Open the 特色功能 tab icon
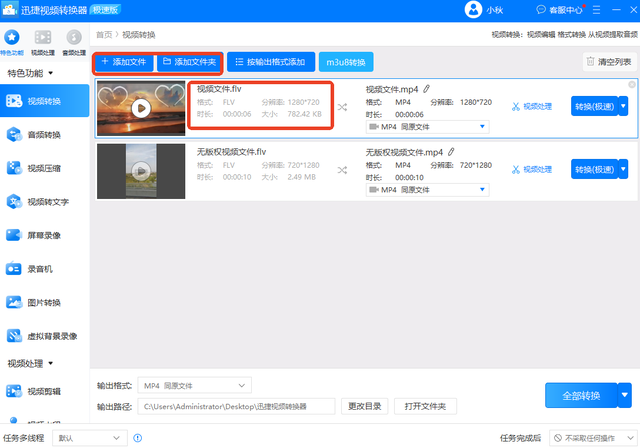Screen dimensions: 640x448 point(11,38)
